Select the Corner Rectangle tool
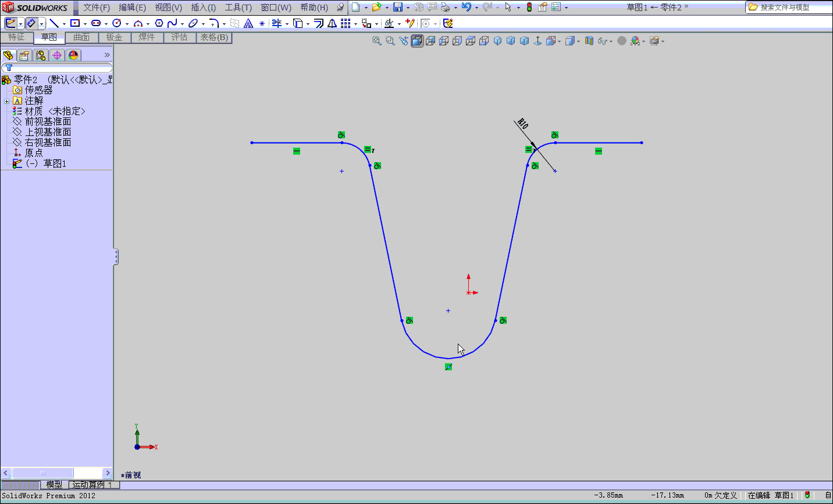The image size is (833, 504). pos(75,23)
